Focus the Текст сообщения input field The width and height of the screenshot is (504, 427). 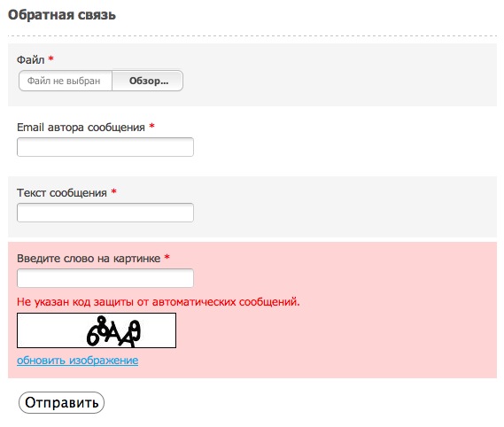(x=105, y=213)
